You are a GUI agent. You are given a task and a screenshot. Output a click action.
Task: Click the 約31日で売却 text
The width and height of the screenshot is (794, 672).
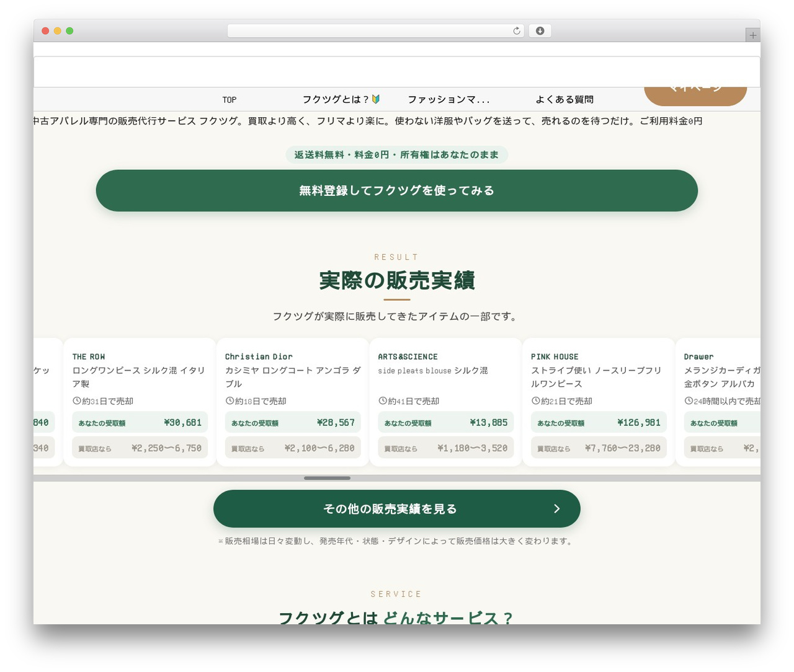click(x=108, y=401)
